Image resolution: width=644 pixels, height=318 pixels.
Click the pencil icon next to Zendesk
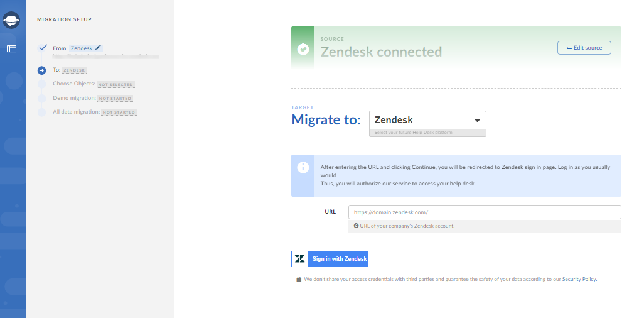(99, 47)
